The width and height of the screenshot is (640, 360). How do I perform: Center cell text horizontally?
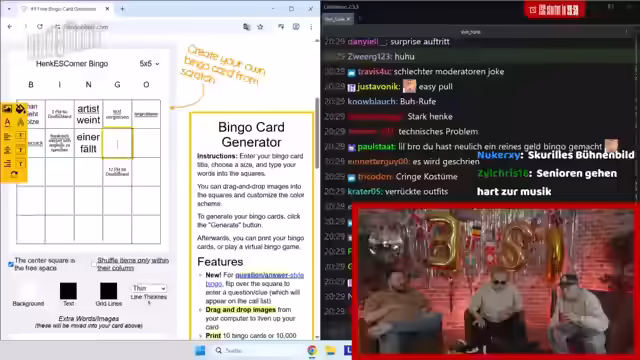coord(7,150)
